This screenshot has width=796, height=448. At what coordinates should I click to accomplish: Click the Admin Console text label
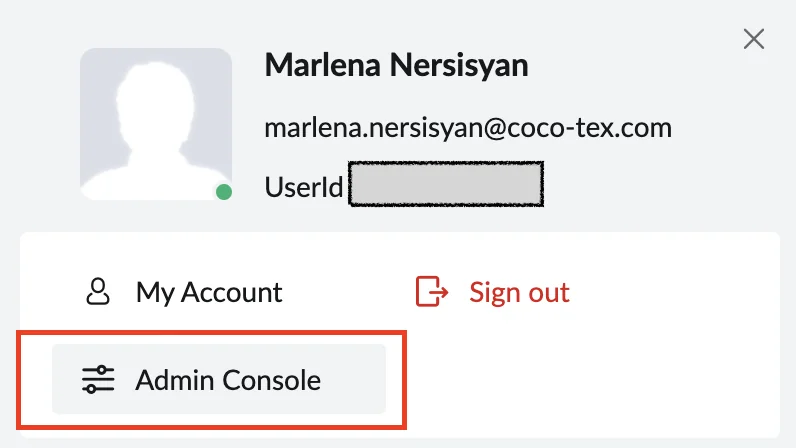[x=228, y=380]
